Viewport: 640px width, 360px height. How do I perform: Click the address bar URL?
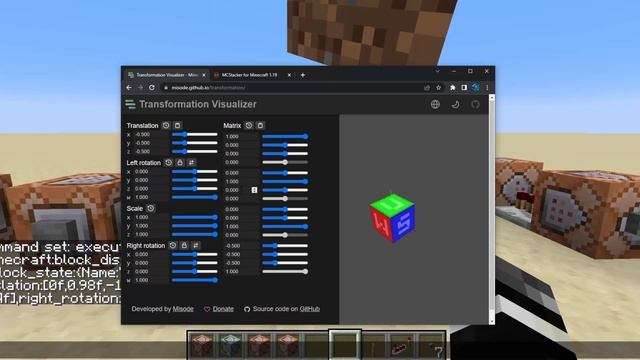[208, 88]
